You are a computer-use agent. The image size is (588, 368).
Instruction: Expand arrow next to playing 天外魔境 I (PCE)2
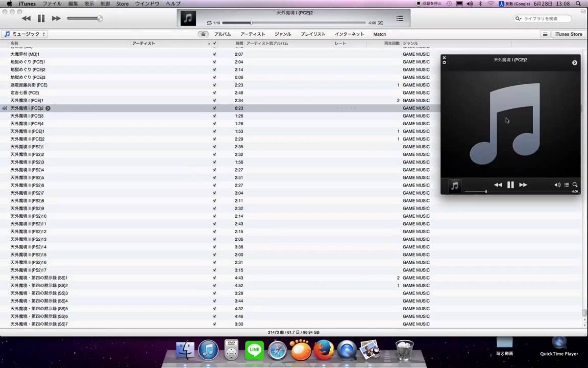click(x=48, y=108)
